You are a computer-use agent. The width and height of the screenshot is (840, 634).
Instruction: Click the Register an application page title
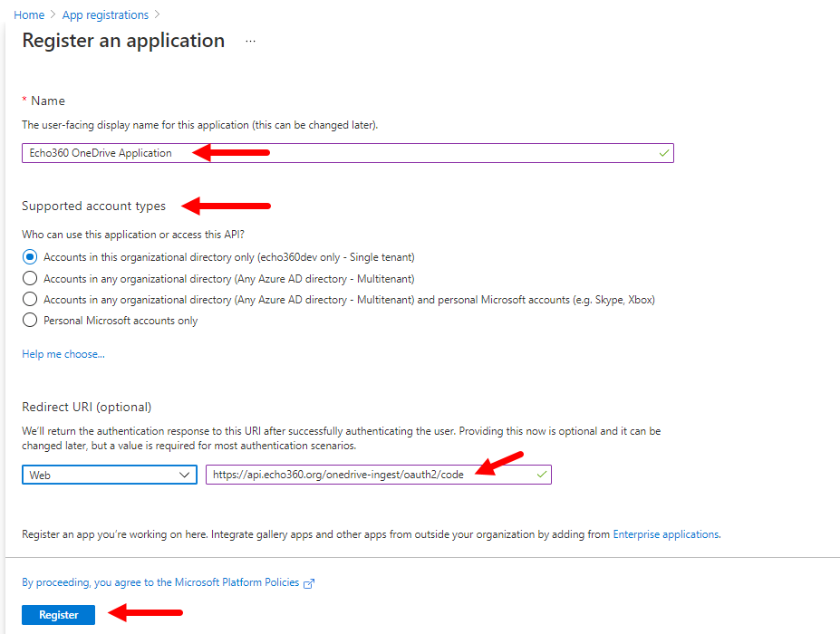[123, 41]
